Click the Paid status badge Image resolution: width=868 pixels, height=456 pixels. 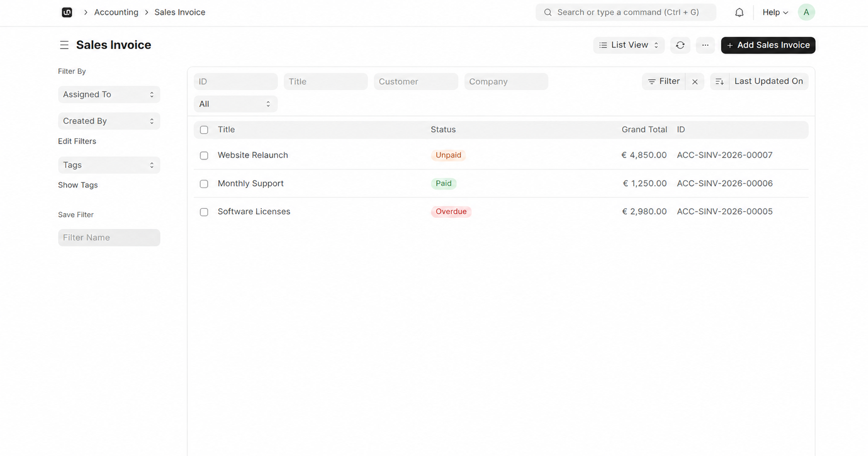443,184
